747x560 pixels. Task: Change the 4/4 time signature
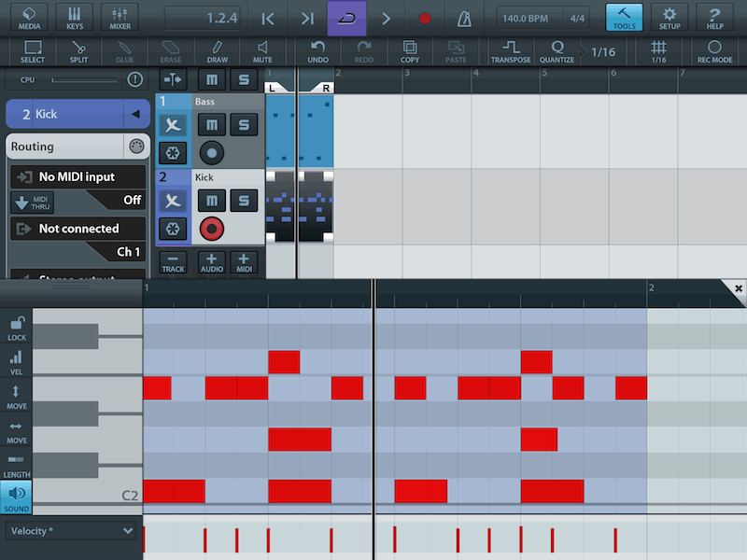pyautogui.click(x=577, y=19)
